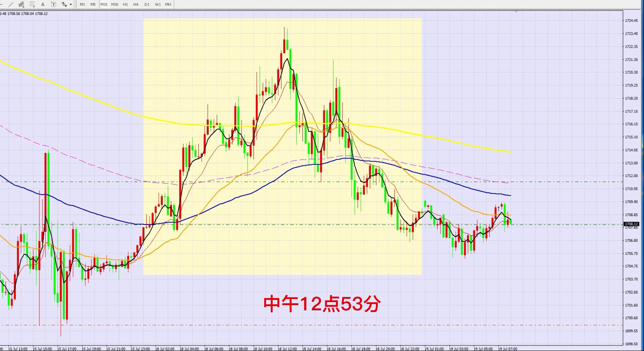Switch to W1 weekly timeframe
Image resolution: width=644 pixels, height=351 pixels.
pos(158,5)
